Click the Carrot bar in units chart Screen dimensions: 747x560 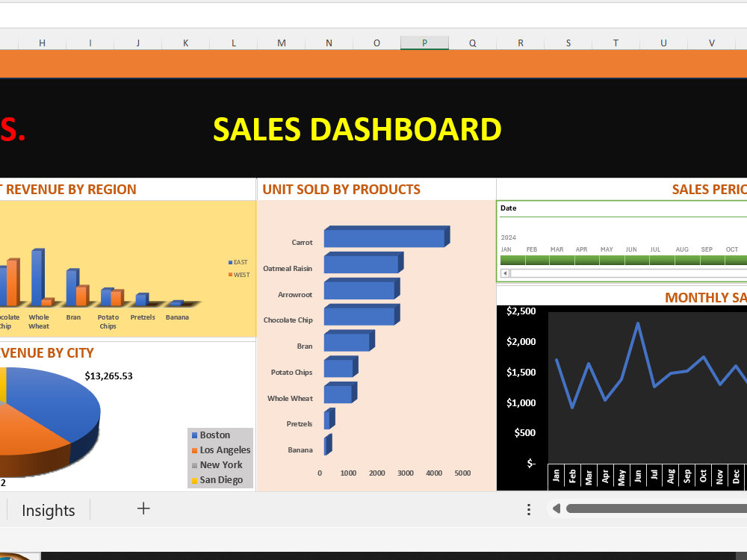[x=386, y=237]
